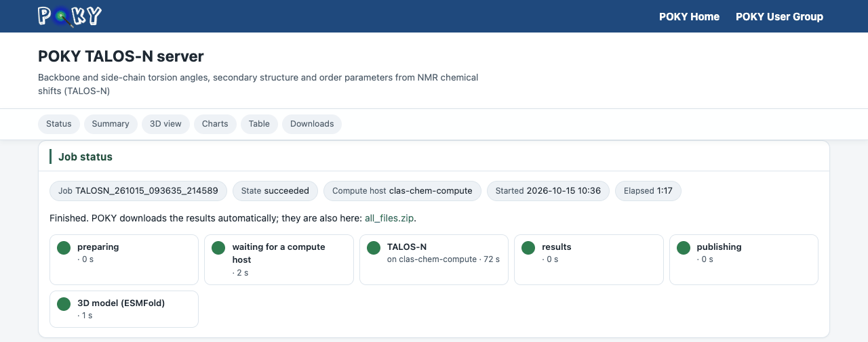Switch to the Summary tab
868x342 pixels.
click(111, 124)
